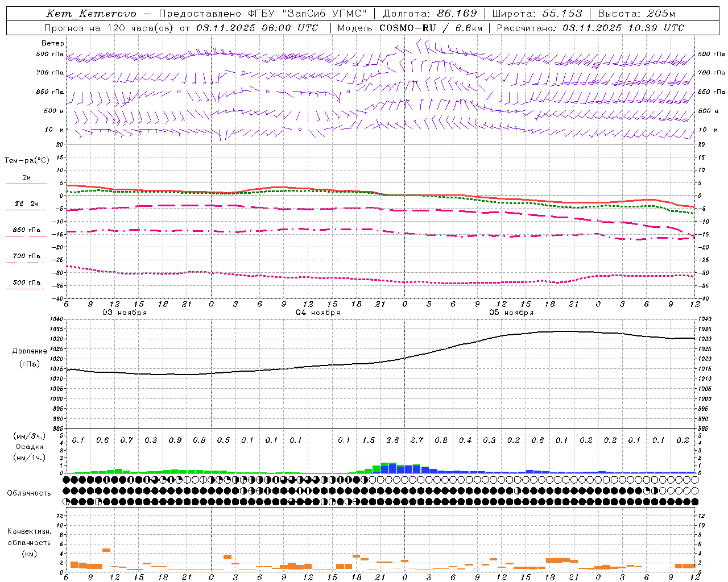Click the 'Ветер' wind panel label
The width and height of the screenshot is (728, 582).
(x=53, y=43)
